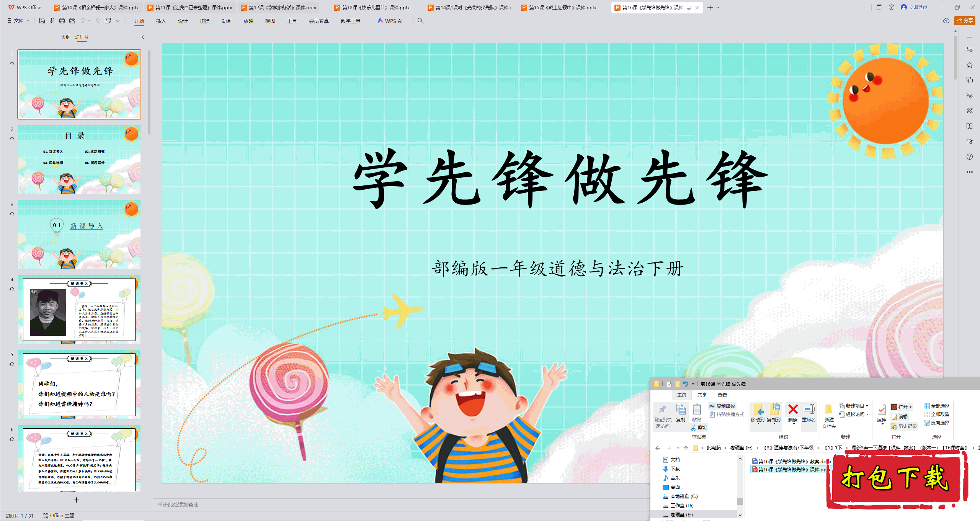Toggle the star mark beside slide 1 thumbnail
The image size is (980, 521).
click(x=12, y=64)
